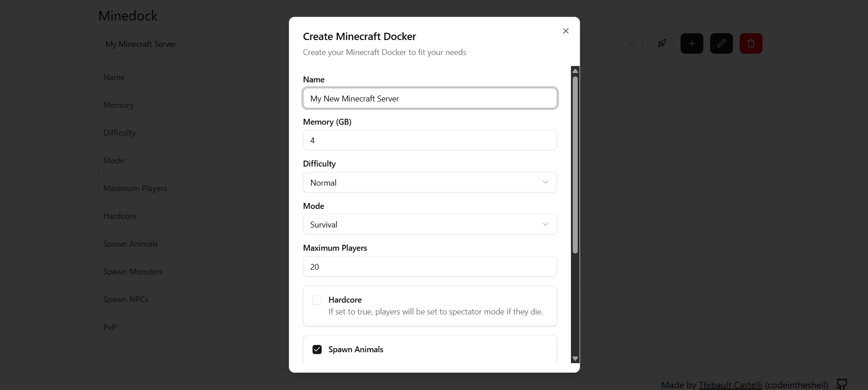868x390 pixels.
Task: Click the background Spawn NPCs row label
Action: (x=126, y=299)
